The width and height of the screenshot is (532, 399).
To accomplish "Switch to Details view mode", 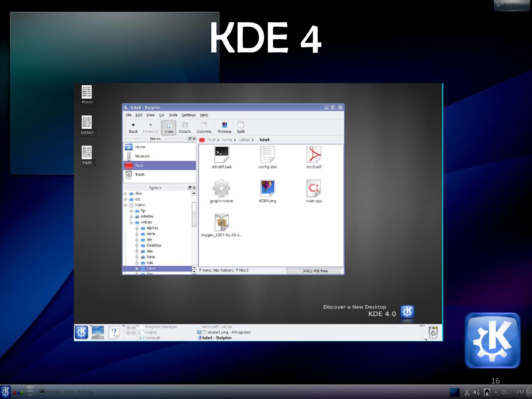I will [185, 127].
